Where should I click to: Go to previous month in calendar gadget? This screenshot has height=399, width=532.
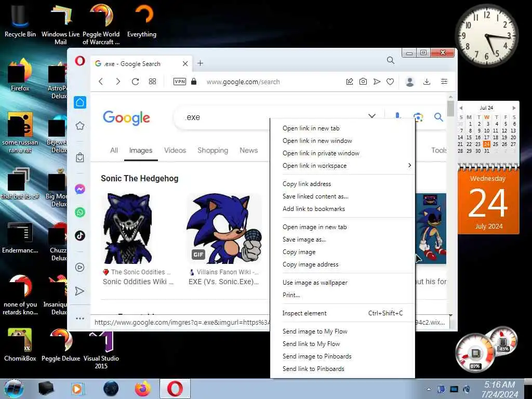pyautogui.click(x=461, y=108)
